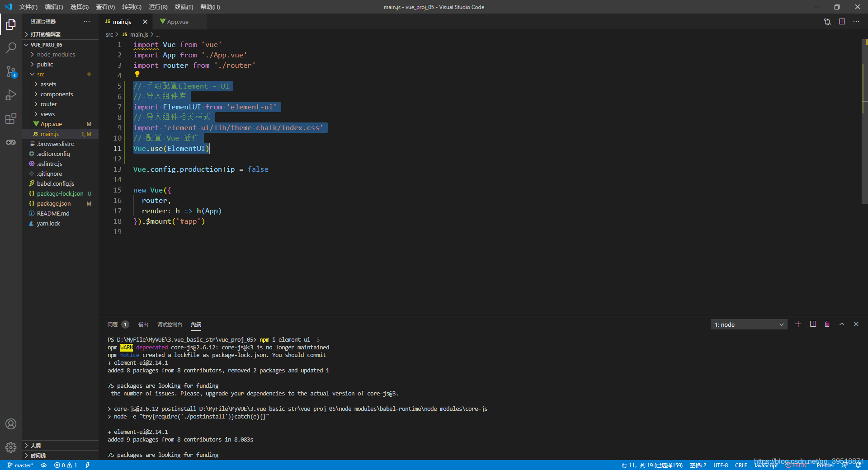Create a new terminal with plus icon
This screenshot has width=868, height=470.
tap(798, 324)
